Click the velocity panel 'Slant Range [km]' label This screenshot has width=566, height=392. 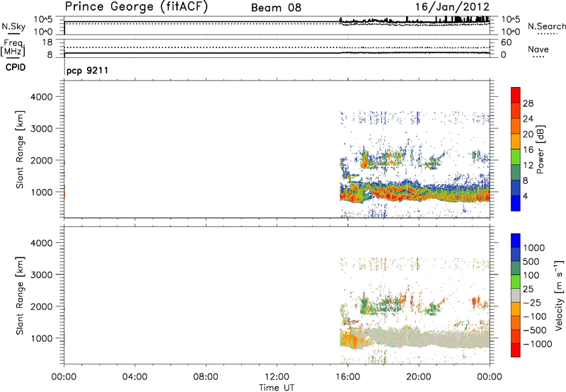(x=20, y=296)
